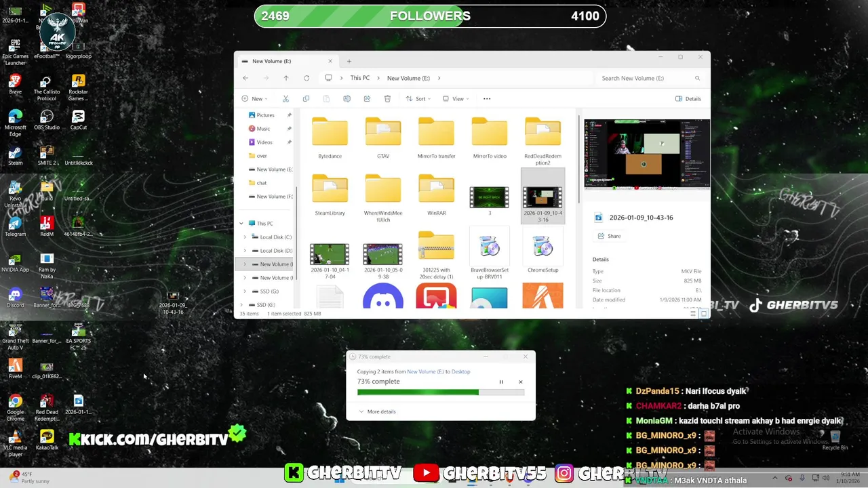Open Videos in quick access sidebar
This screenshot has height=488, width=868.
point(264,142)
